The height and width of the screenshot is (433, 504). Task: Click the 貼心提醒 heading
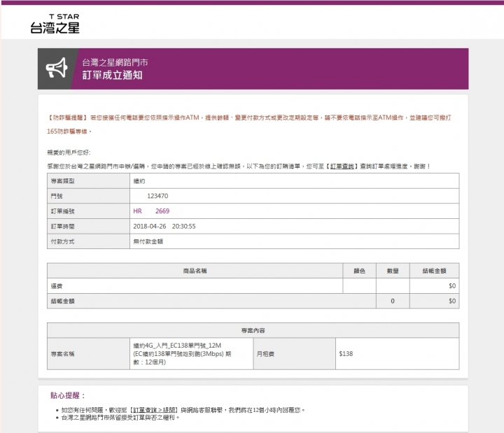click(x=67, y=395)
